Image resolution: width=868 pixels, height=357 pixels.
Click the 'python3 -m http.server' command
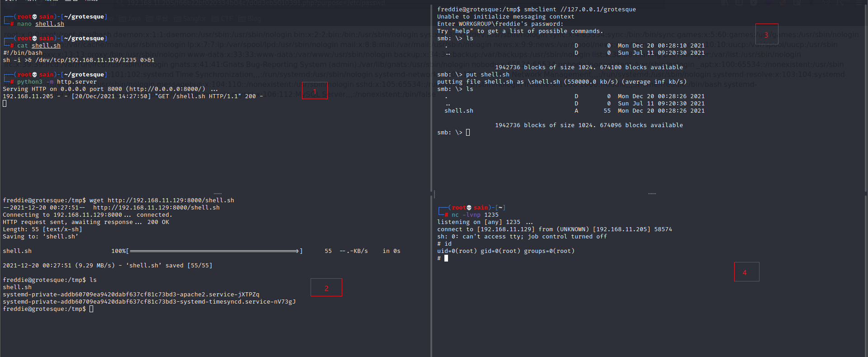click(x=57, y=82)
